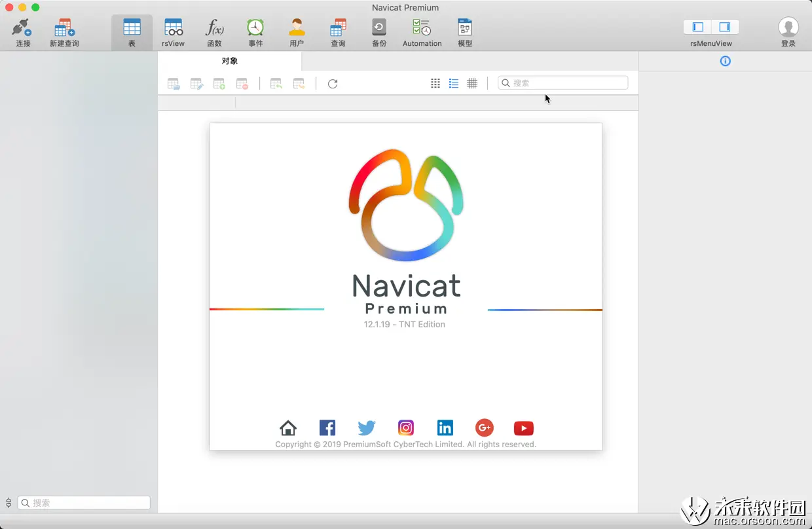This screenshot has width=812, height=529.
Task: Toggle the right pane in rsMenuView
Action: [x=725, y=27]
